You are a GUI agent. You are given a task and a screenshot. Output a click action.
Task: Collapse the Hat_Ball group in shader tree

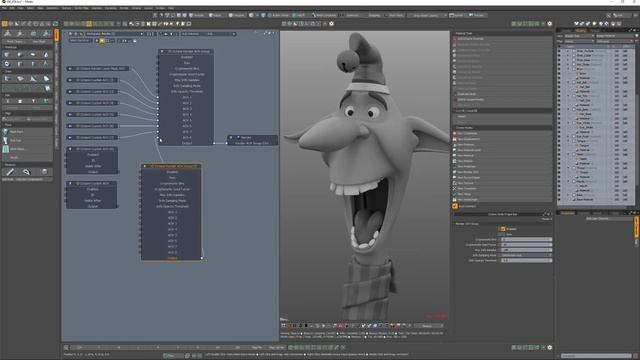568,82
